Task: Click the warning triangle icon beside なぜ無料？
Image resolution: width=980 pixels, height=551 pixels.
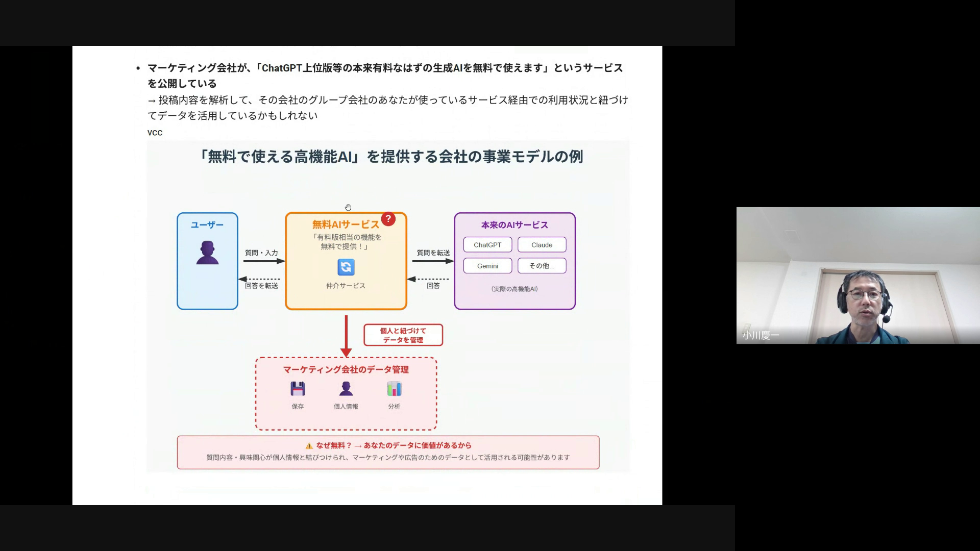Action: point(309,445)
